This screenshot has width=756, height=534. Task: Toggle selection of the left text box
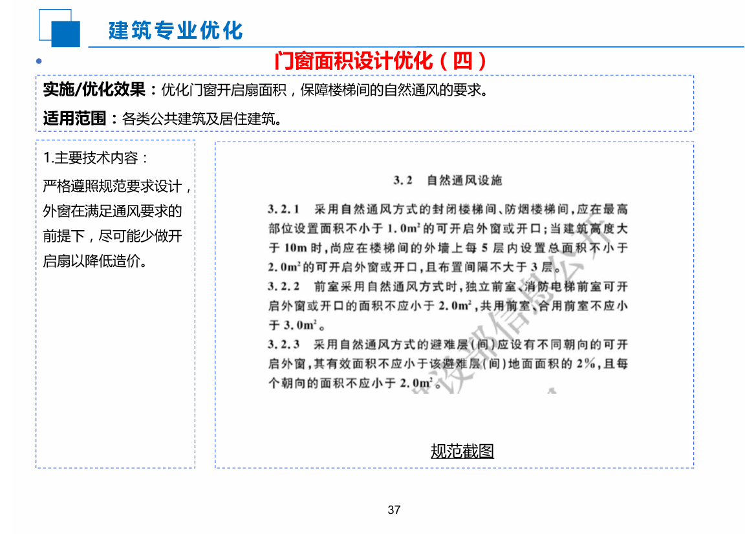(116, 304)
